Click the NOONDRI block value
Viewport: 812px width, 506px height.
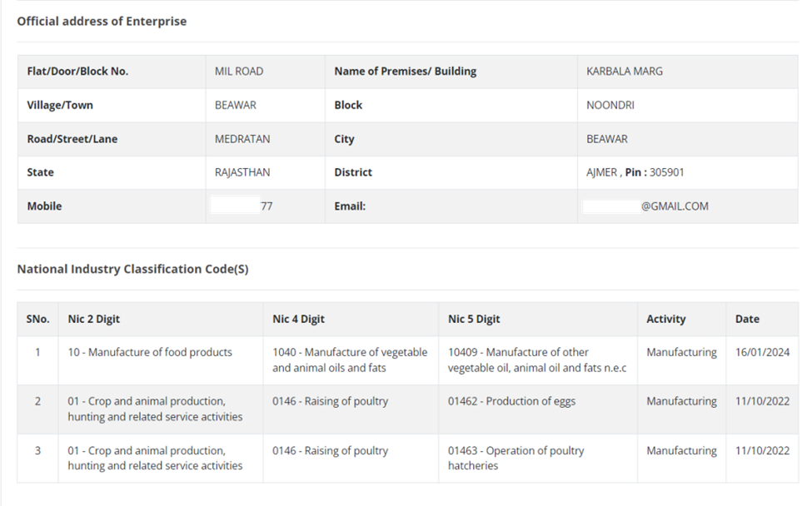click(x=610, y=106)
